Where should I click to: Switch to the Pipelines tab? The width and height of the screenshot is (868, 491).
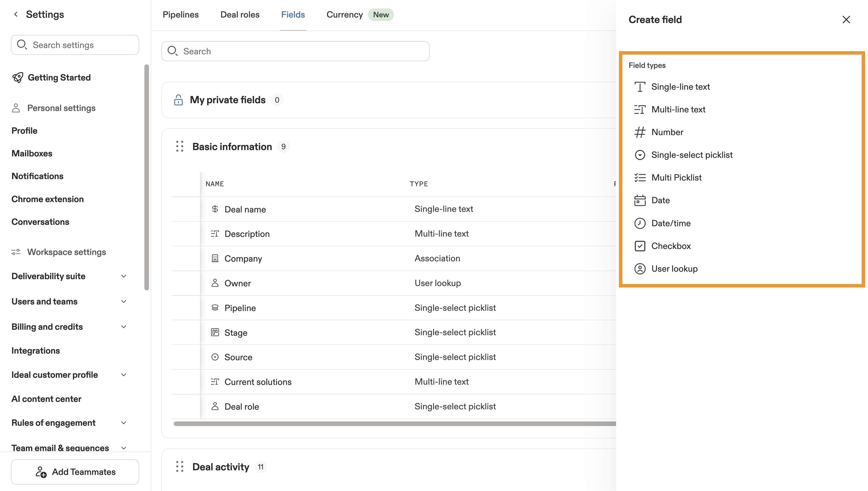pos(181,14)
